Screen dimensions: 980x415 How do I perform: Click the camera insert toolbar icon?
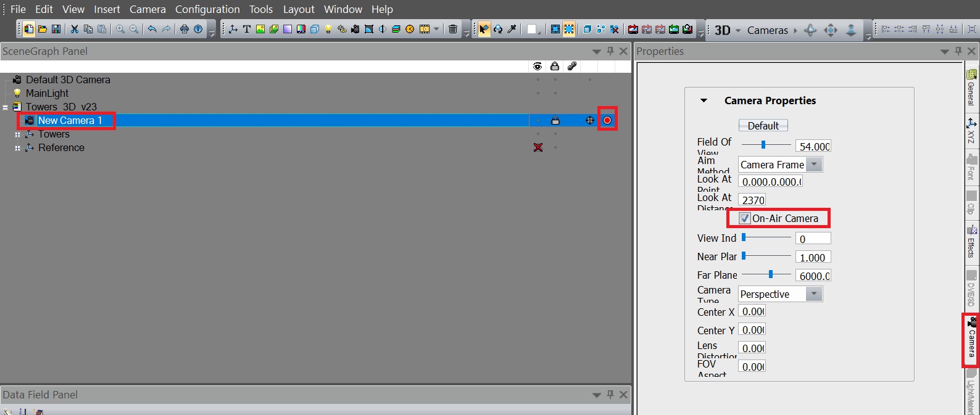click(x=355, y=29)
